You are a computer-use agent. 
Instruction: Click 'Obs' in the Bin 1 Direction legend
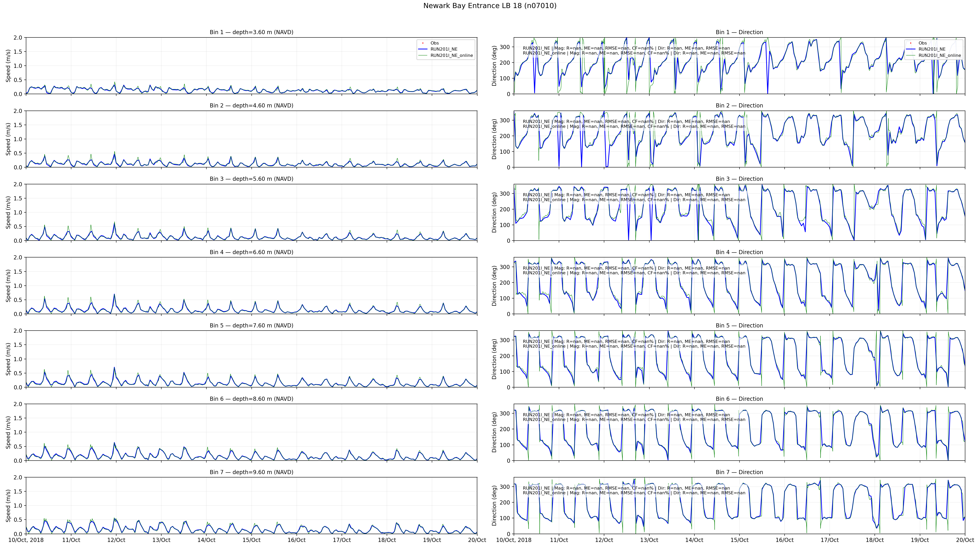(923, 43)
